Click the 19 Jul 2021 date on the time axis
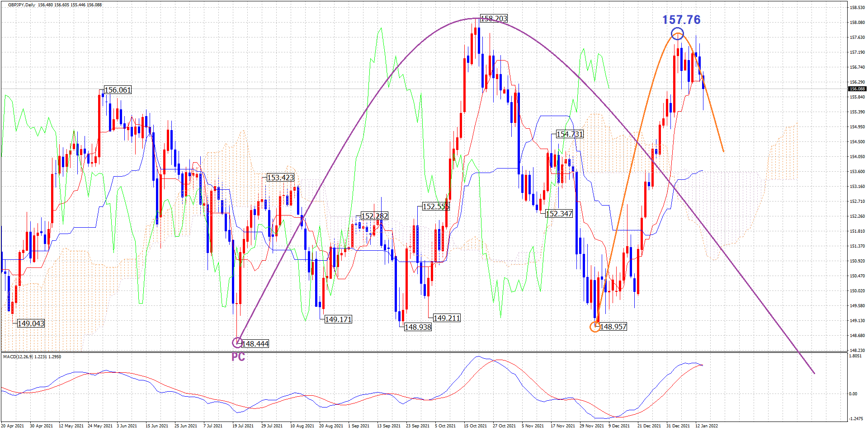868x431 pixels. [x=244, y=426]
